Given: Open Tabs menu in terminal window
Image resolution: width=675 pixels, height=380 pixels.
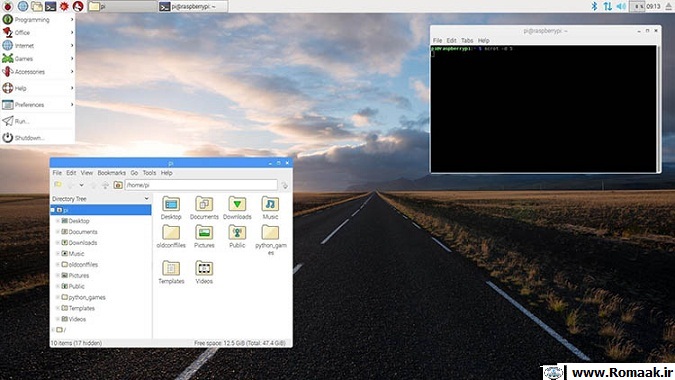Looking at the screenshot, I should [467, 40].
